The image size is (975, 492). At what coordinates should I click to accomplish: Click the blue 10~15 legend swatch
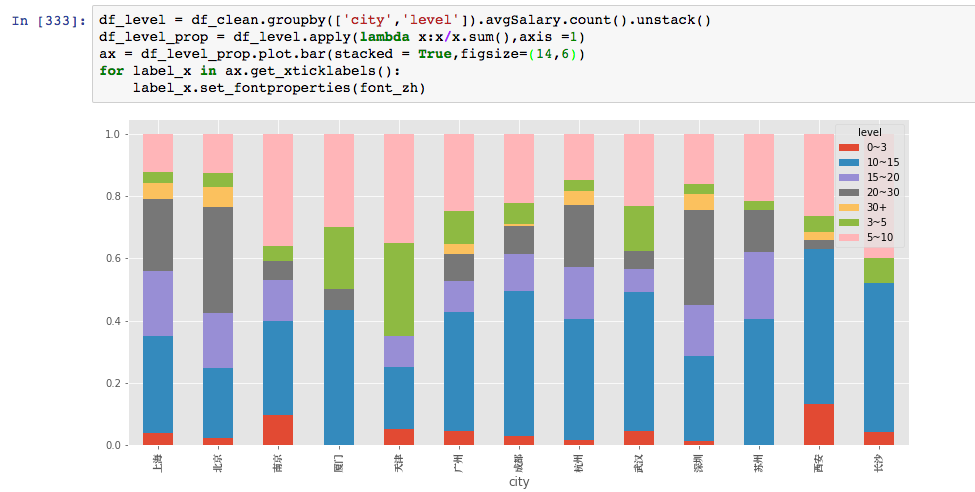848,162
